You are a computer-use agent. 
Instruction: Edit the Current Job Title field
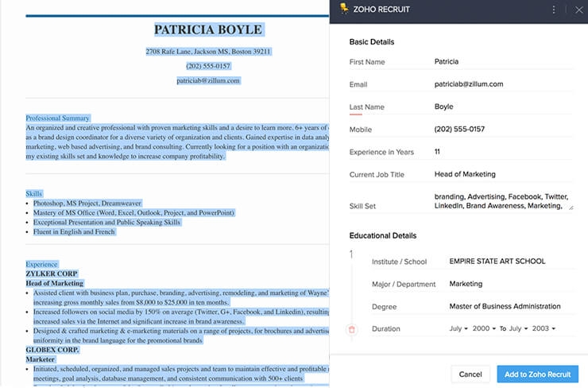503,174
